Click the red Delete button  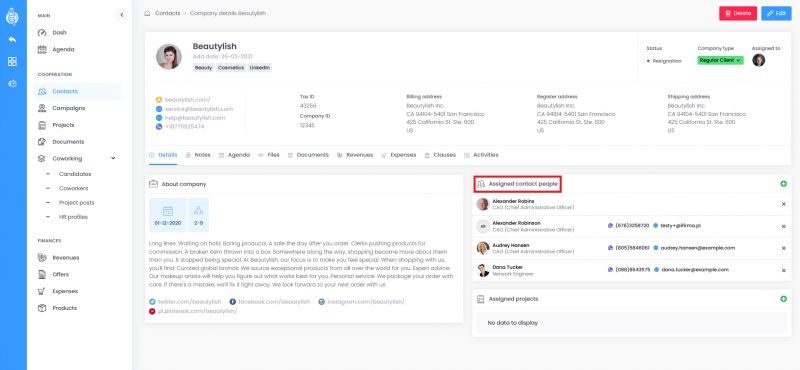[738, 13]
